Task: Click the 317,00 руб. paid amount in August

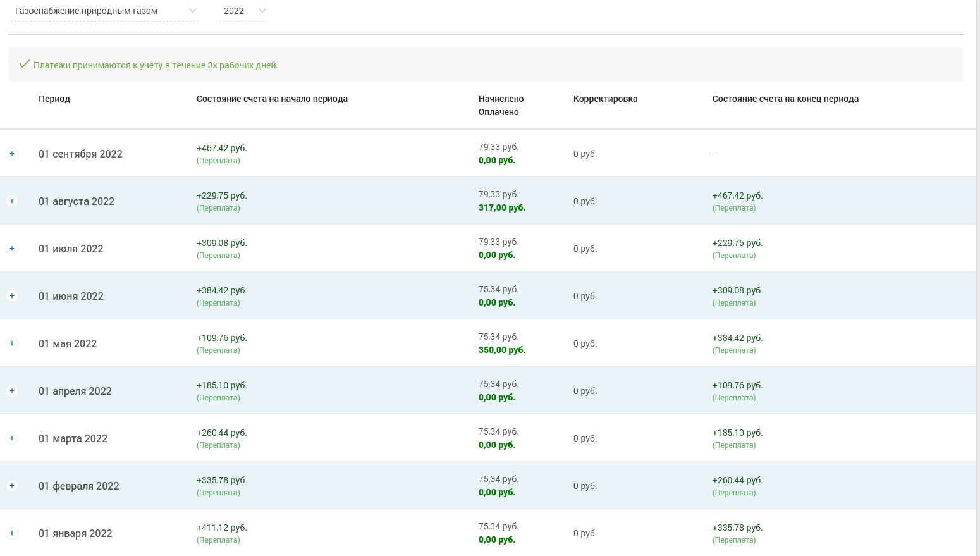Action: click(x=502, y=207)
